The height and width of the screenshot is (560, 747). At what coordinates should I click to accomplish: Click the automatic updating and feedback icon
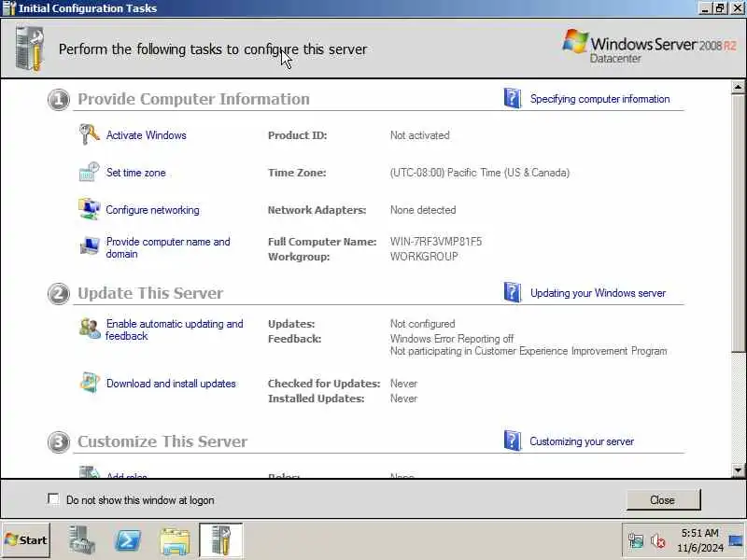[x=89, y=329]
